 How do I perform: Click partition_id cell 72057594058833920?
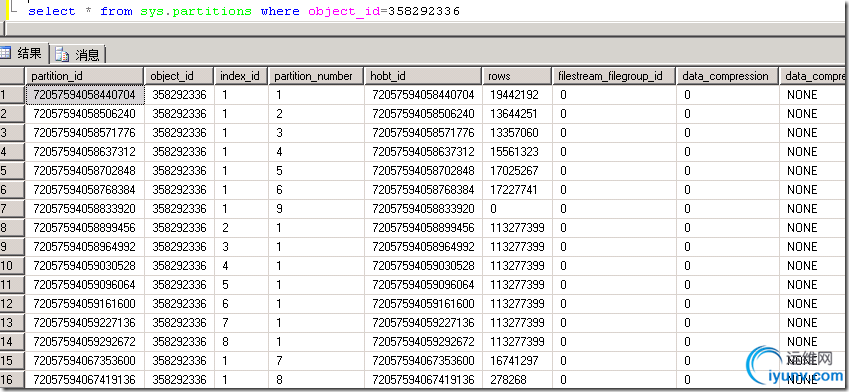point(84,209)
